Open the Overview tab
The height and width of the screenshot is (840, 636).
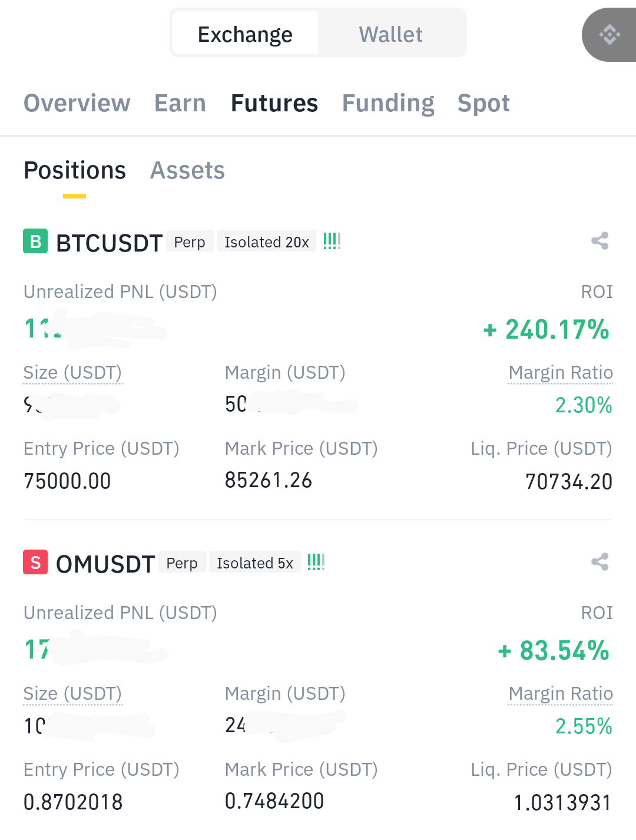pyautogui.click(x=77, y=103)
